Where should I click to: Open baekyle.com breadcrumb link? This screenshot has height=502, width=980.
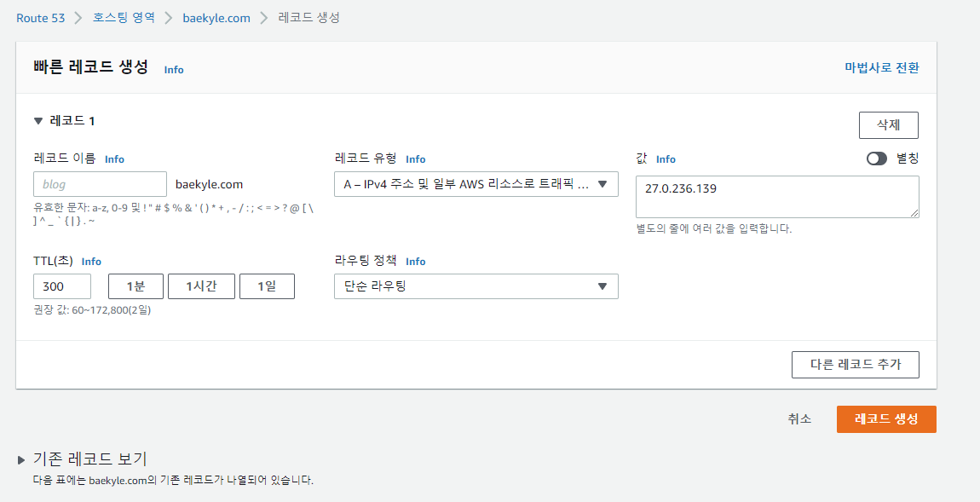point(216,18)
